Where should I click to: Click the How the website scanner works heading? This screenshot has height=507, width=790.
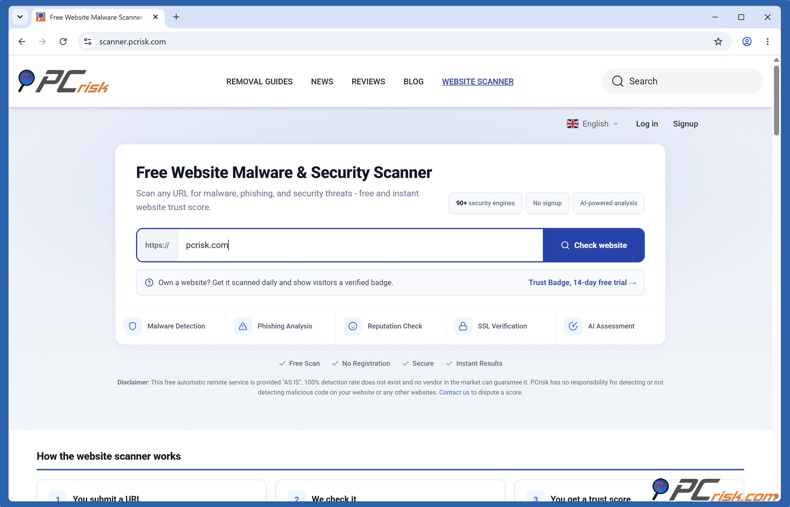click(x=108, y=456)
